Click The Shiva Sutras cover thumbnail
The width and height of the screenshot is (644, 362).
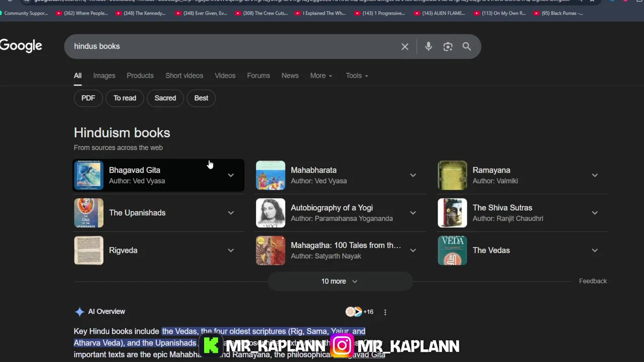click(x=452, y=213)
